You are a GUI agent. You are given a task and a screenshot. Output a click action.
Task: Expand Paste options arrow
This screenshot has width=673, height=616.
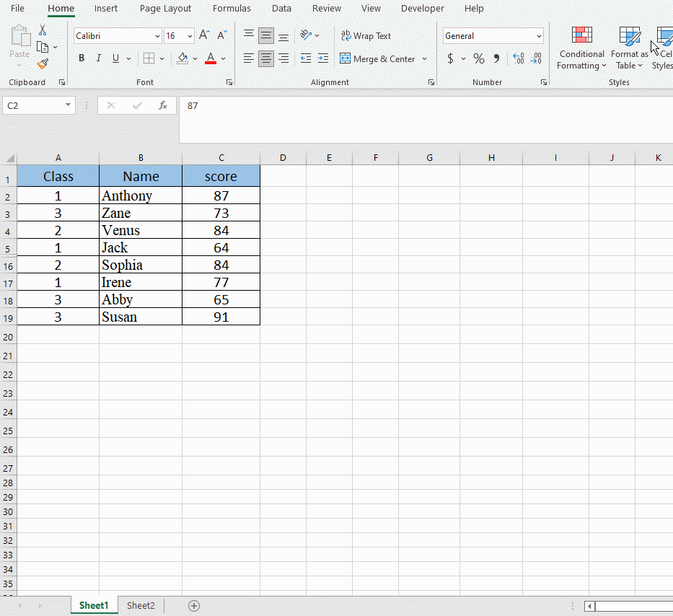[x=19, y=65]
